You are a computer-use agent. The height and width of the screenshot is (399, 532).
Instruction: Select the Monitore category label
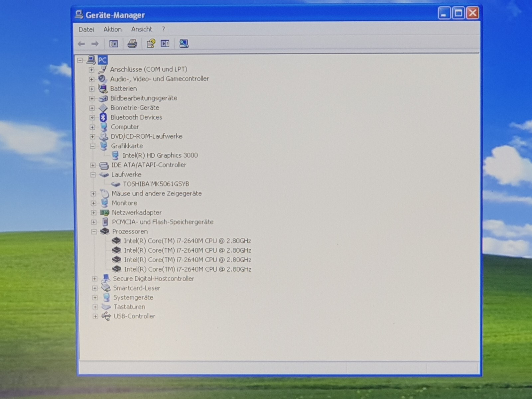[124, 203]
